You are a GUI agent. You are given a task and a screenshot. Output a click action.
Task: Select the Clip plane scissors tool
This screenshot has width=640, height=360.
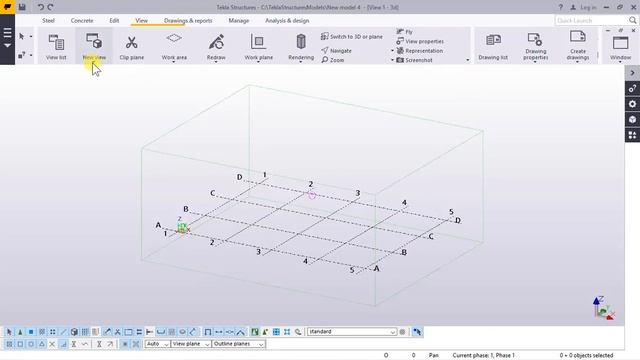[131, 47]
